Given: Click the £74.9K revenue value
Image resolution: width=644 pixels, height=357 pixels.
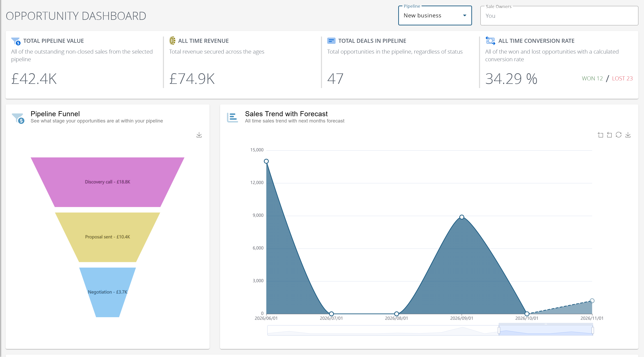Looking at the screenshot, I should click(x=192, y=79).
